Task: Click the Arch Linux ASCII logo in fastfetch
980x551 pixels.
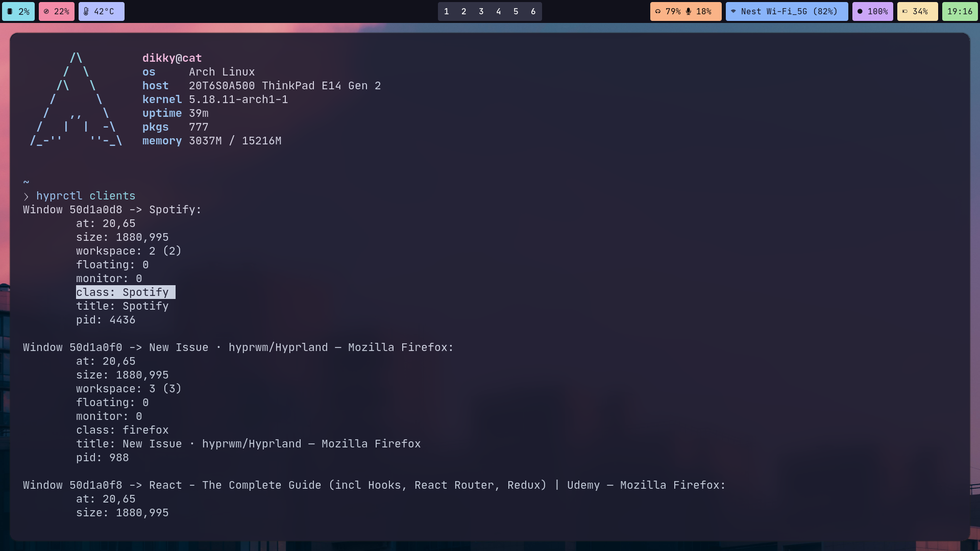Action: (x=76, y=99)
